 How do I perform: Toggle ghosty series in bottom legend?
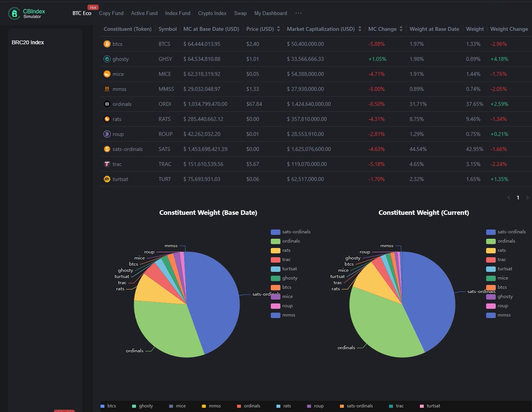tap(143, 406)
